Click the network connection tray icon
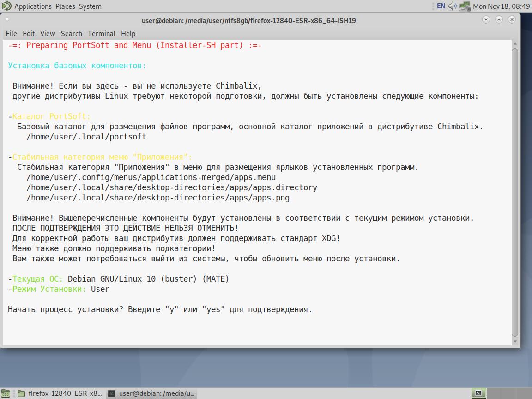The height and width of the screenshot is (399, 532). point(465,6)
